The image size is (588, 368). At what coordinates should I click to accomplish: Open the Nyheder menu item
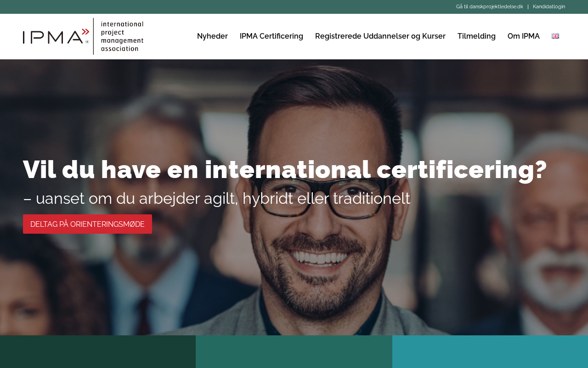212,36
